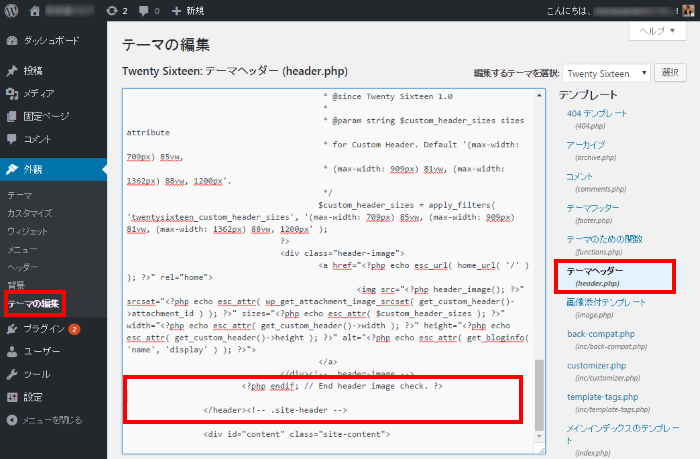Screen dimensions: 700x459
Task: Go to メニュー submenu item
Action: (x=22, y=250)
